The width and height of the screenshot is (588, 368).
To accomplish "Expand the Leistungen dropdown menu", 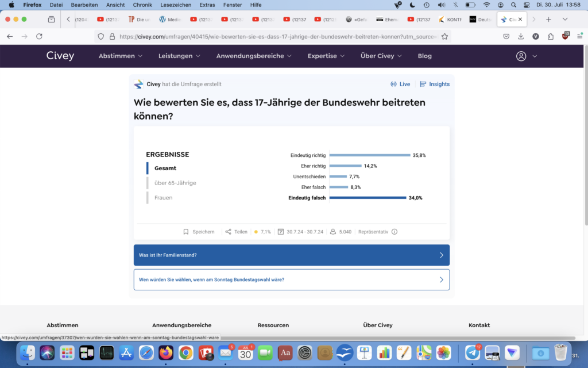I will pyautogui.click(x=179, y=56).
